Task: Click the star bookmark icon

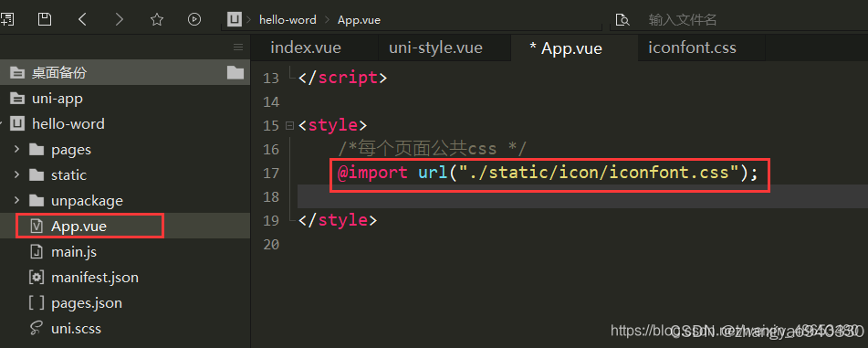Action: click(157, 19)
